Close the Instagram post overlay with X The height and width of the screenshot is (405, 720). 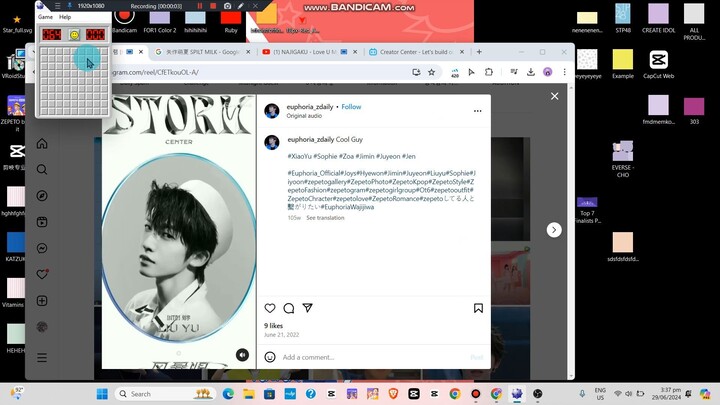pyautogui.click(x=555, y=96)
